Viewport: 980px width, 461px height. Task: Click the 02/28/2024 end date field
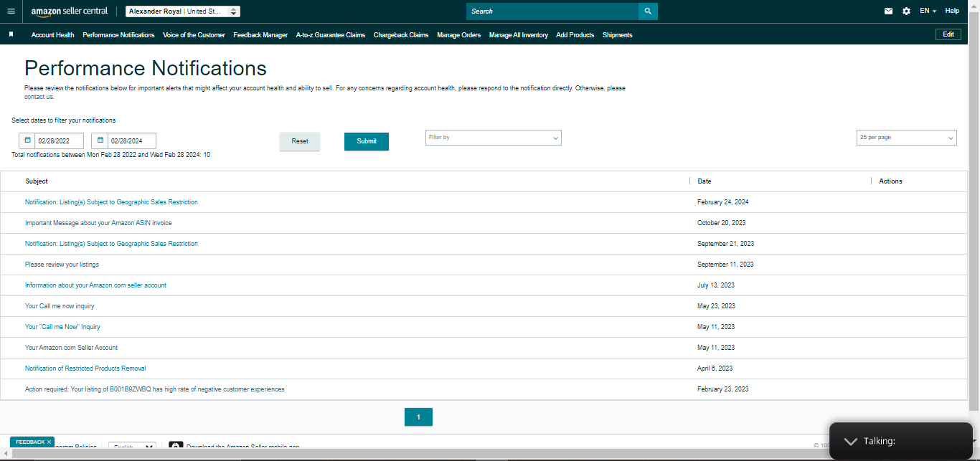click(132, 141)
